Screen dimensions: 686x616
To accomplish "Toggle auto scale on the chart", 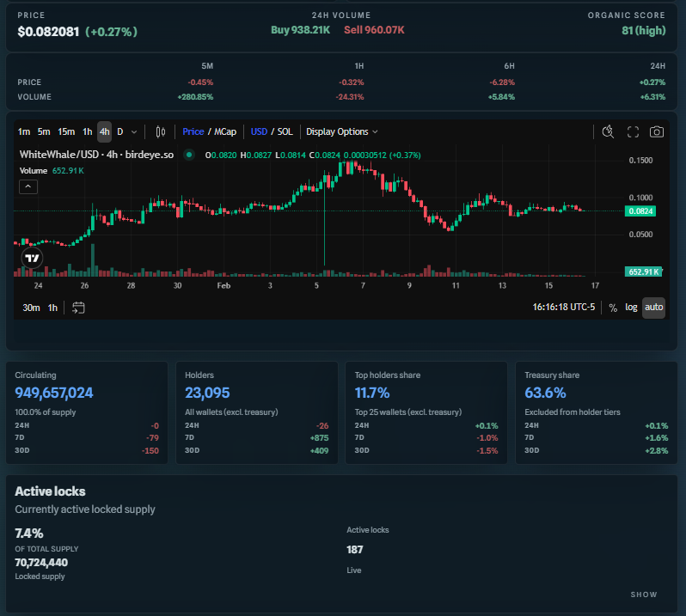I will 653,308.
